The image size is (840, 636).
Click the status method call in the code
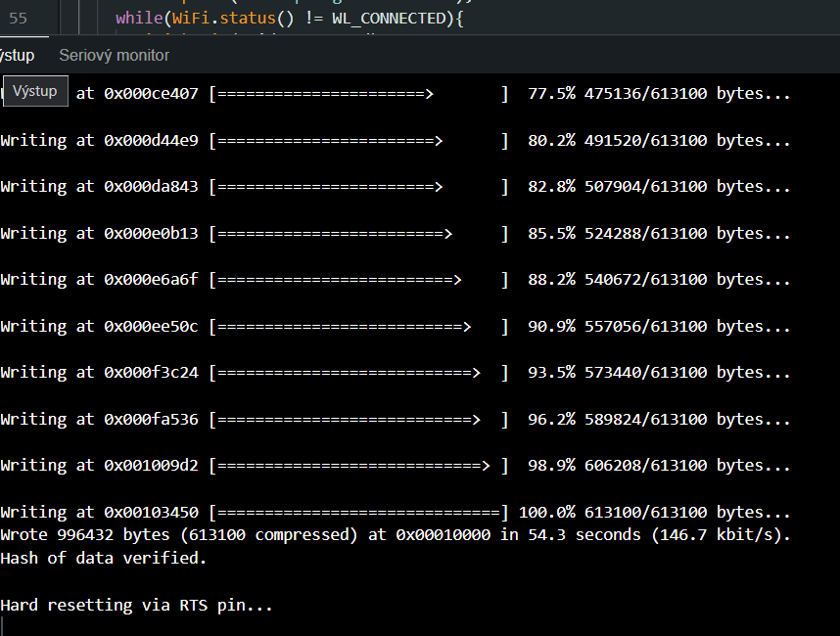238,19
